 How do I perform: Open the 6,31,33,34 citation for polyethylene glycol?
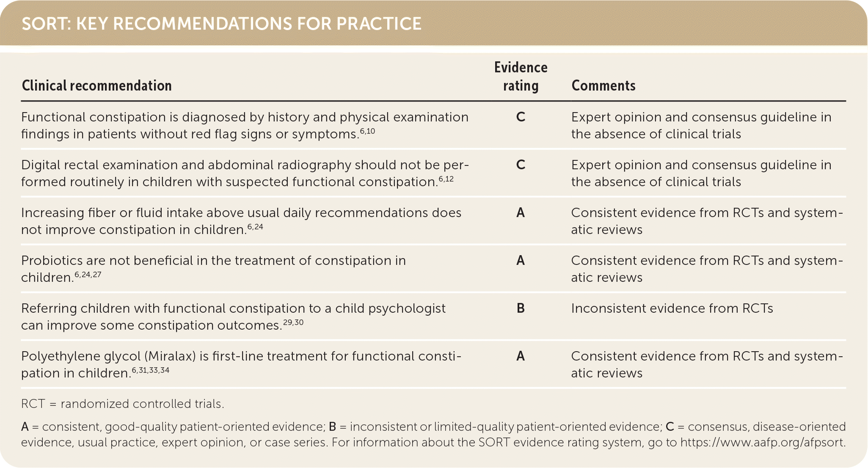click(150, 371)
